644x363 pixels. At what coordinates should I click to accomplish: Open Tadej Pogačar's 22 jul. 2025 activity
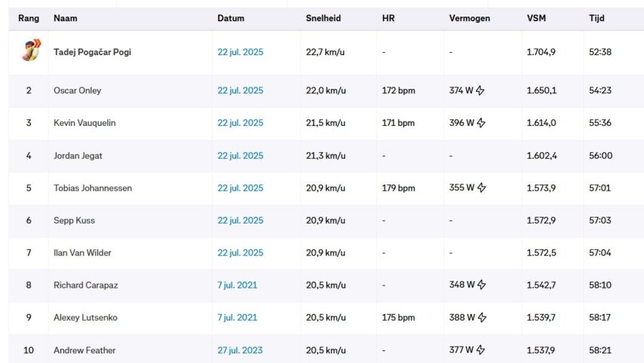pyautogui.click(x=241, y=53)
